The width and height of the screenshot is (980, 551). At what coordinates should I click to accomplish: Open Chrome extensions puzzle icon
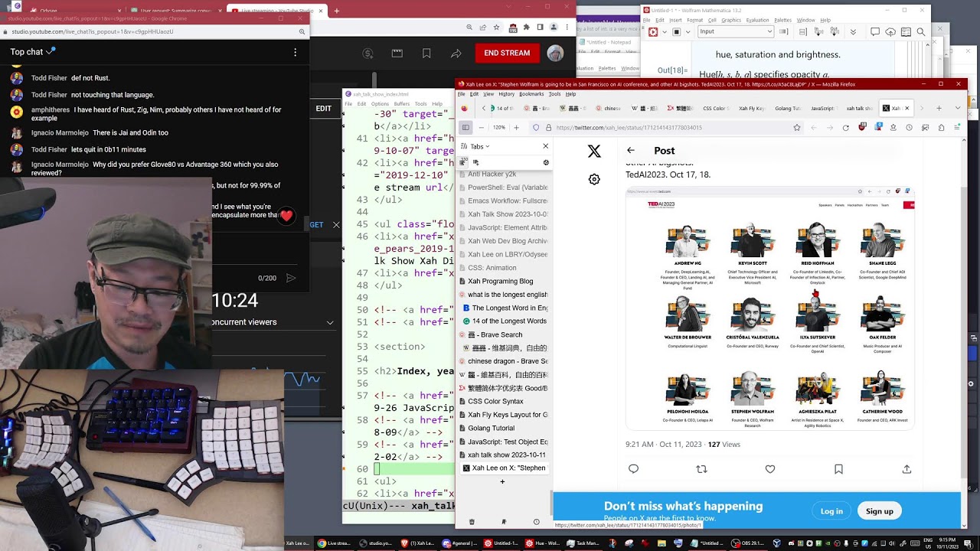pos(528,28)
